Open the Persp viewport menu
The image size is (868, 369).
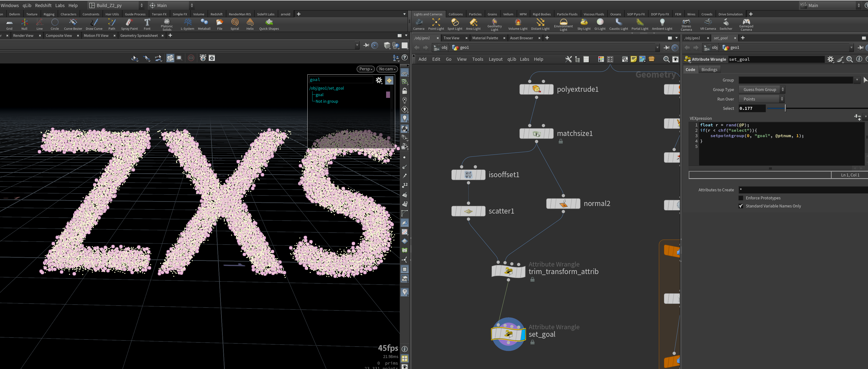pyautogui.click(x=365, y=69)
